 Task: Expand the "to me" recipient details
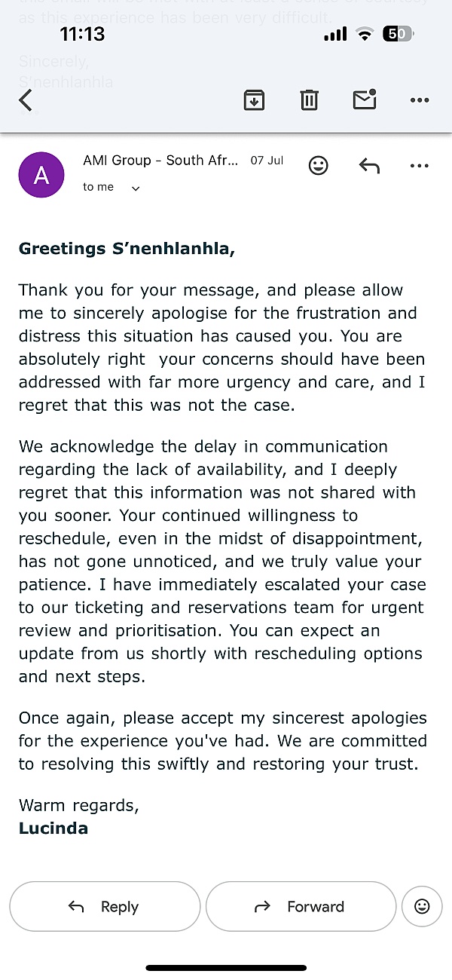tap(136, 188)
